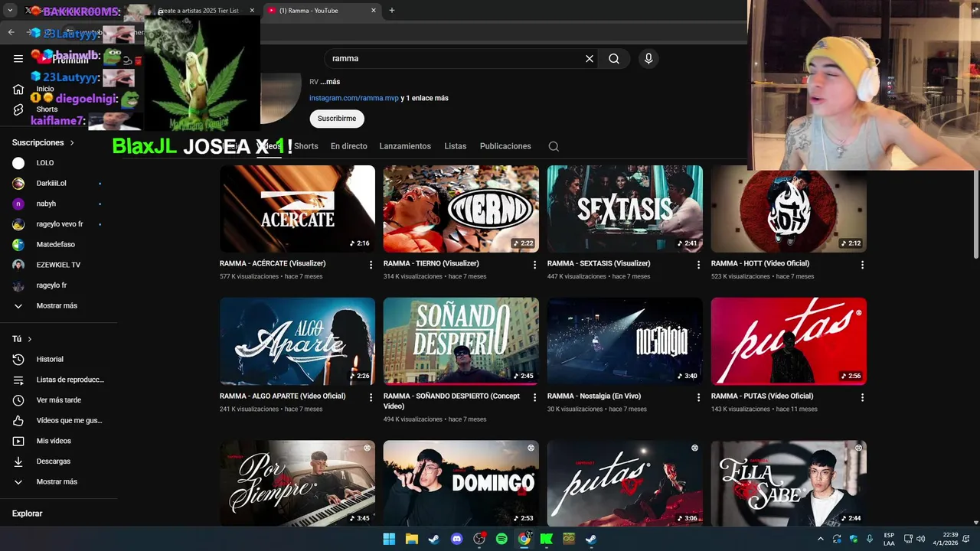The height and width of the screenshot is (551, 980).
Task: Switch to the Publicaciones channel tab
Action: coord(505,146)
